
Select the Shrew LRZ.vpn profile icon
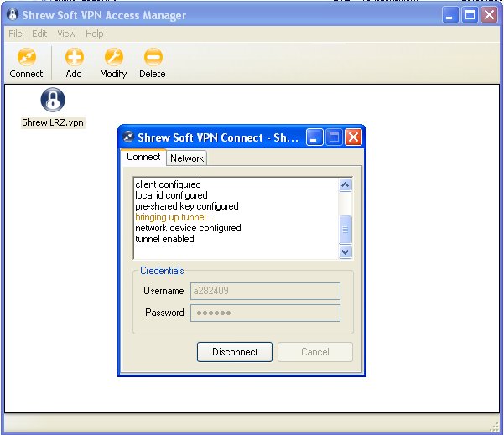(x=53, y=101)
